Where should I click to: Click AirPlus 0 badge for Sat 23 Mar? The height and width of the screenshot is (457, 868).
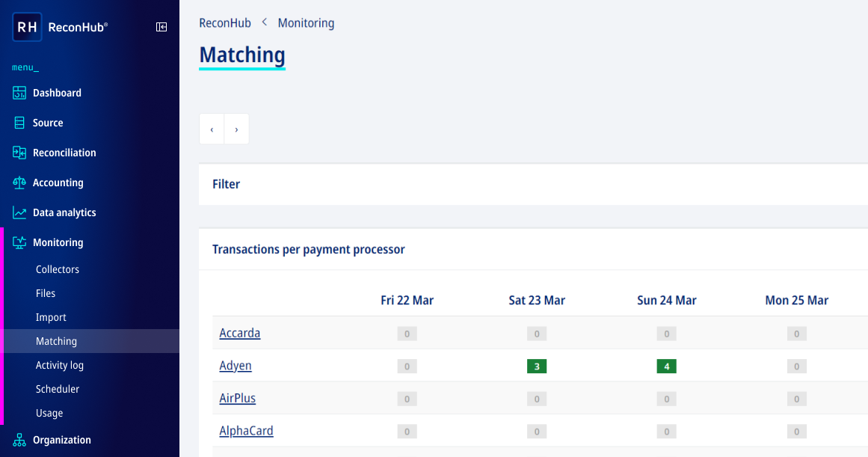(537, 399)
